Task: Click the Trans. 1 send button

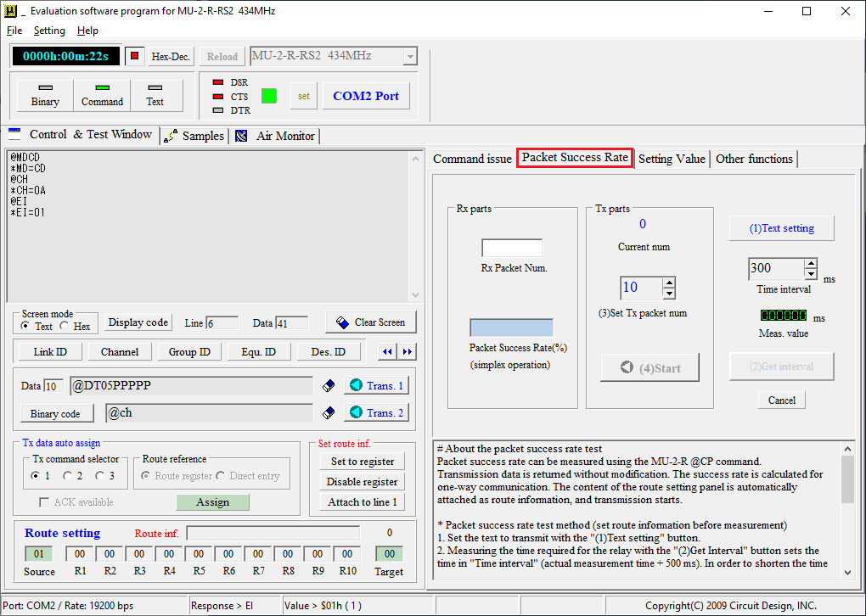Action: 377,385
